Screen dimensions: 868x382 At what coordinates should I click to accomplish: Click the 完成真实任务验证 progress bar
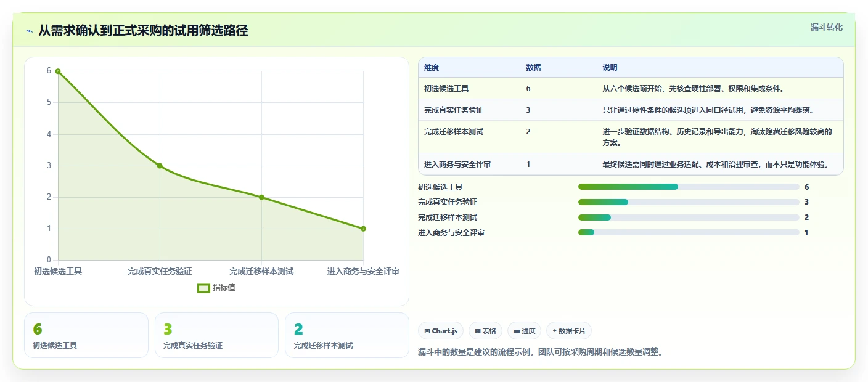click(689, 202)
